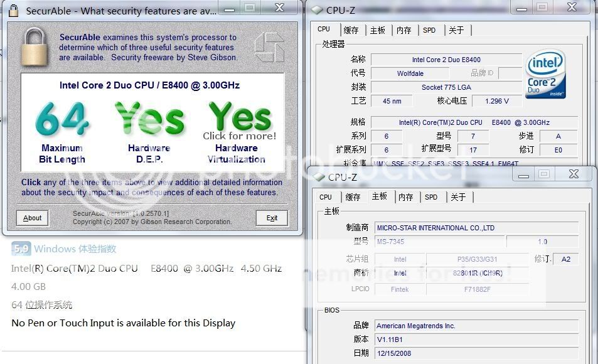This screenshot has width=598, height=364.
Task: Click the 4.00 GB memory text
Action: [29, 287]
